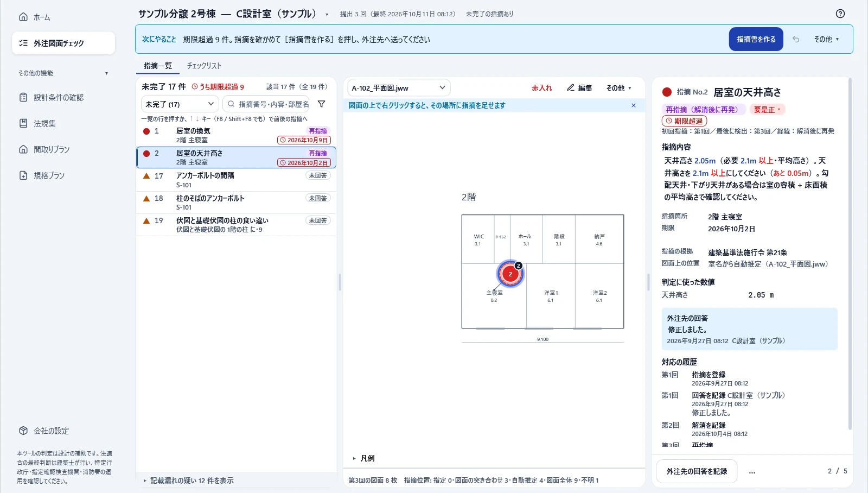Click 赤入れ button

click(x=541, y=87)
